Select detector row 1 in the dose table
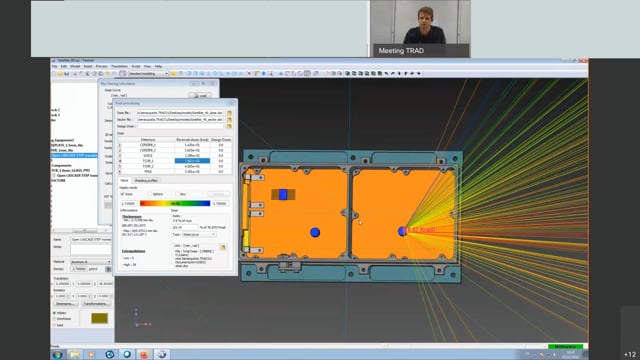 [x=175, y=145]
